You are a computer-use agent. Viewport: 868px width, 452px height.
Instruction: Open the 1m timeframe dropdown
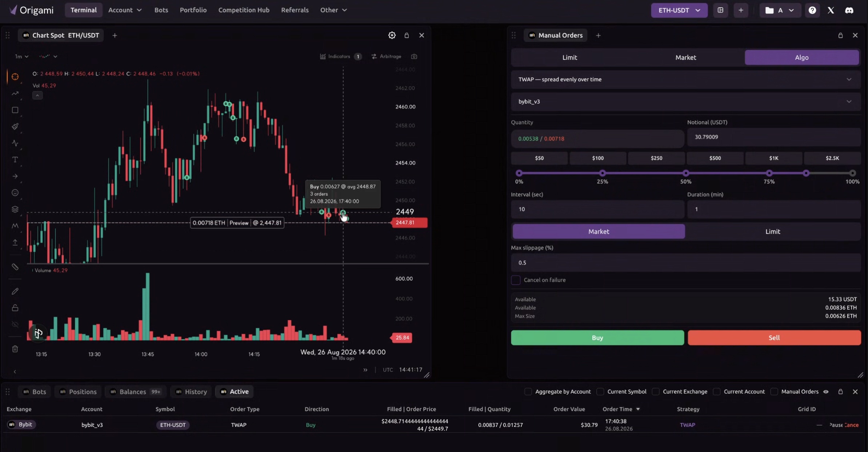pyautogui.click(x=21, y=56)
